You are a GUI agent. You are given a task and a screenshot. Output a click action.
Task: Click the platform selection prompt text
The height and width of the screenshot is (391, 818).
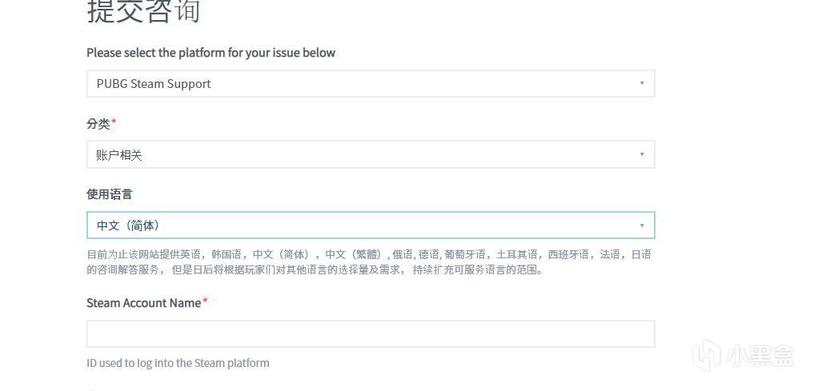(211, 53)
